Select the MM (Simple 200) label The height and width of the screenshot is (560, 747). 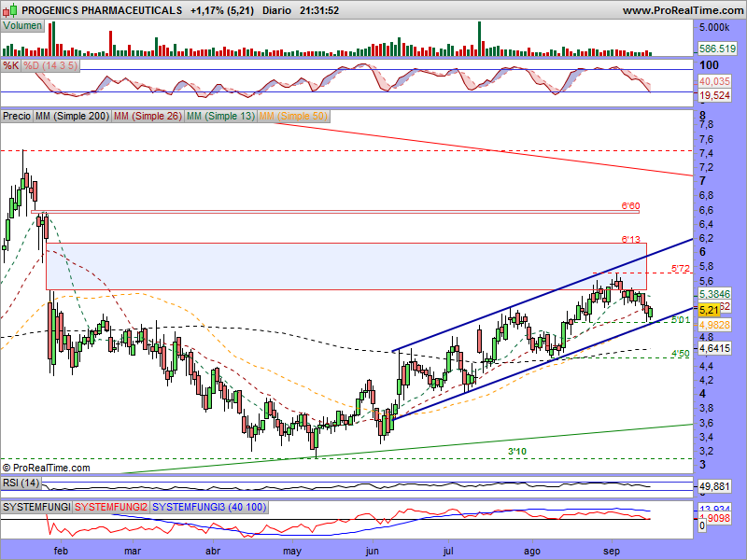coord(73,116)
